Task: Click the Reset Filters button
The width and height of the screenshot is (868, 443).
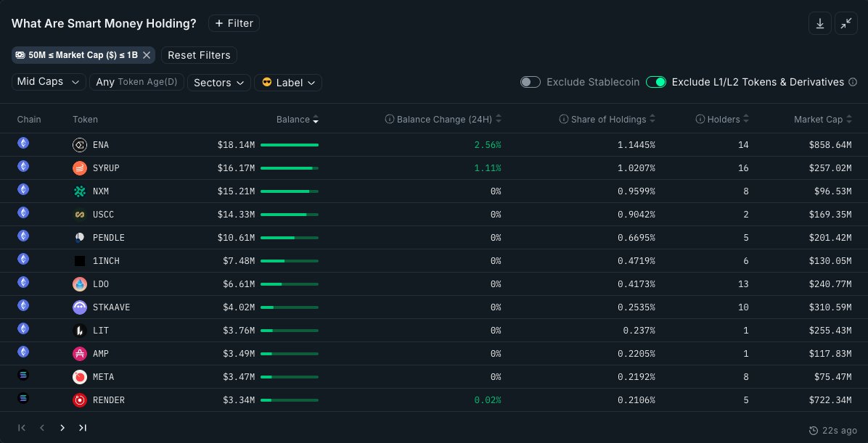Action: 199,55
